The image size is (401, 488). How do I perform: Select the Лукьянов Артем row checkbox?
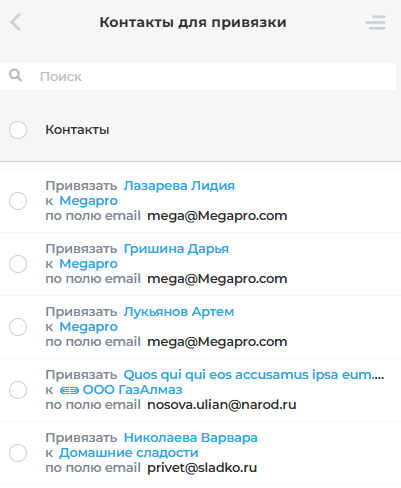click(x=18, y=327)
